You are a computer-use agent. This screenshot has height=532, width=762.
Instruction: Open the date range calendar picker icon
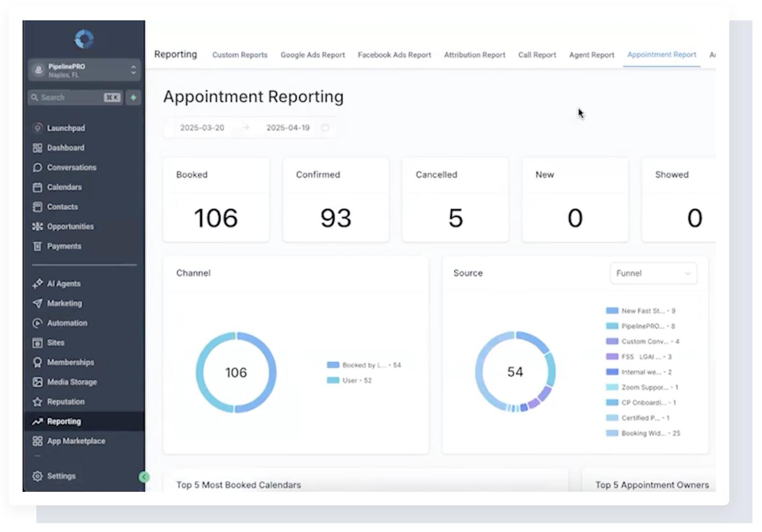tap(325, 128)
